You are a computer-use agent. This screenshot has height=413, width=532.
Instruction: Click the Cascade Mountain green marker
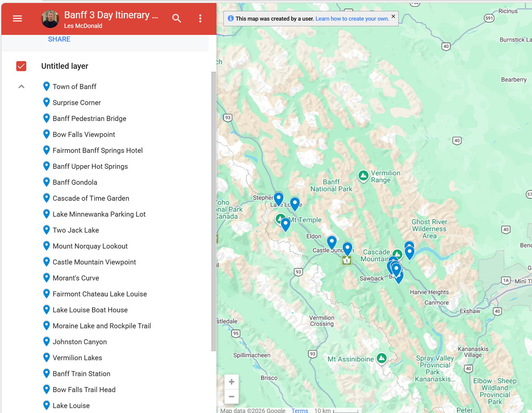(397, 254)
